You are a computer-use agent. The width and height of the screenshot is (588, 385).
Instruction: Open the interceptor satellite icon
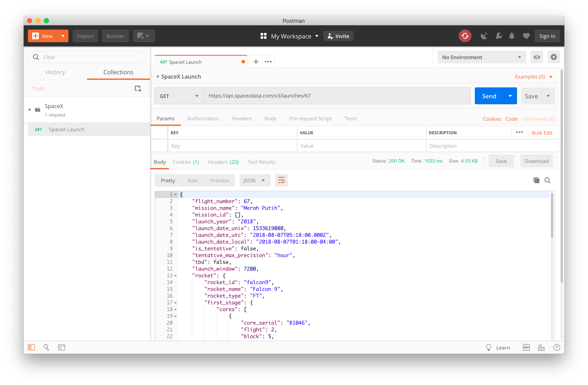click(484, 36)
